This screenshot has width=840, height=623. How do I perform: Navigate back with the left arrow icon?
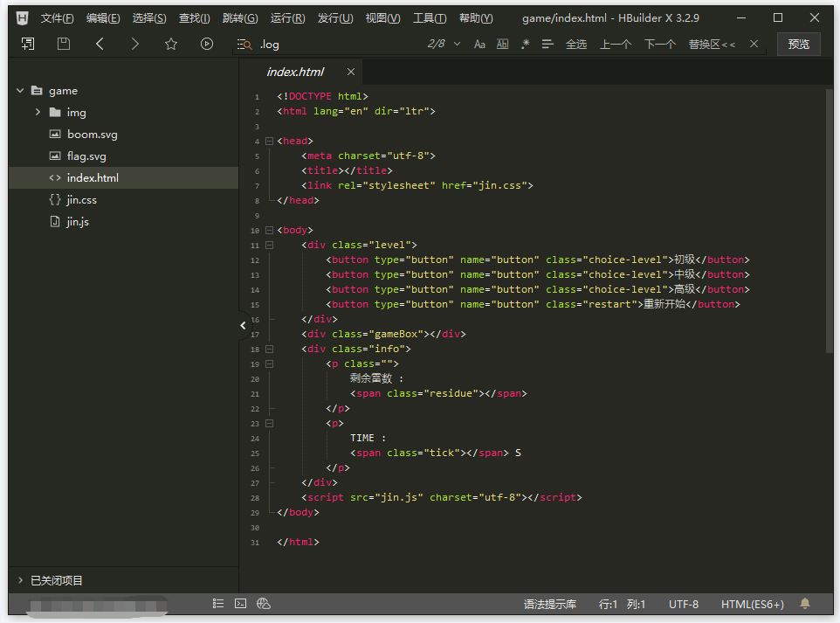click(x=100, y=44)
